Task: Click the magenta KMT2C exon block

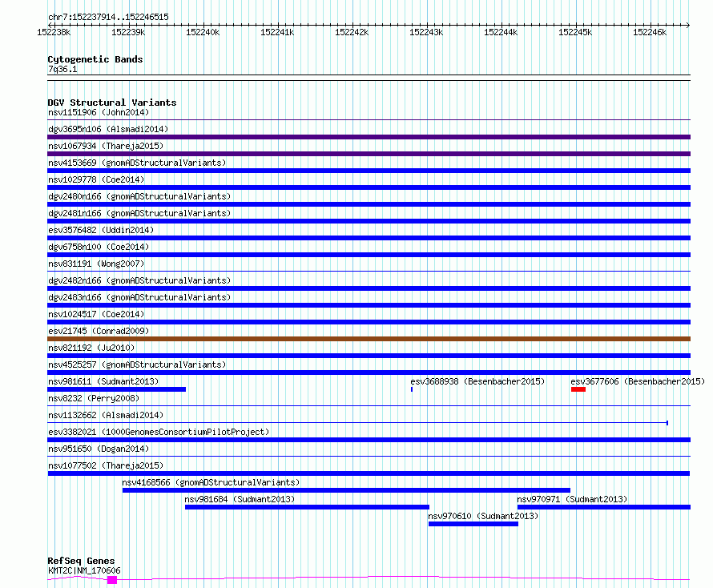Action: point(112,580)
